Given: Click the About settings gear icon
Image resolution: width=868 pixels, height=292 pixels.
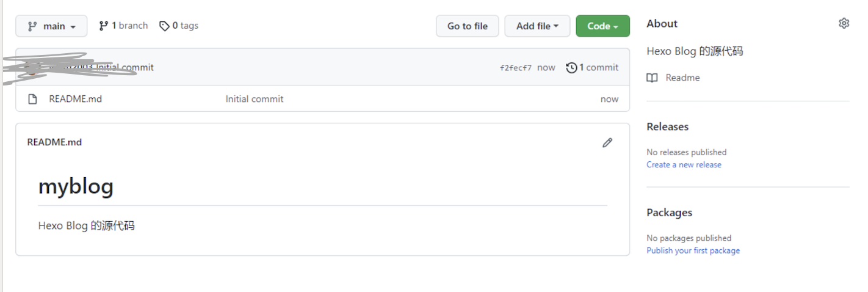Looking at the screenshot, I should pos(844,23).
